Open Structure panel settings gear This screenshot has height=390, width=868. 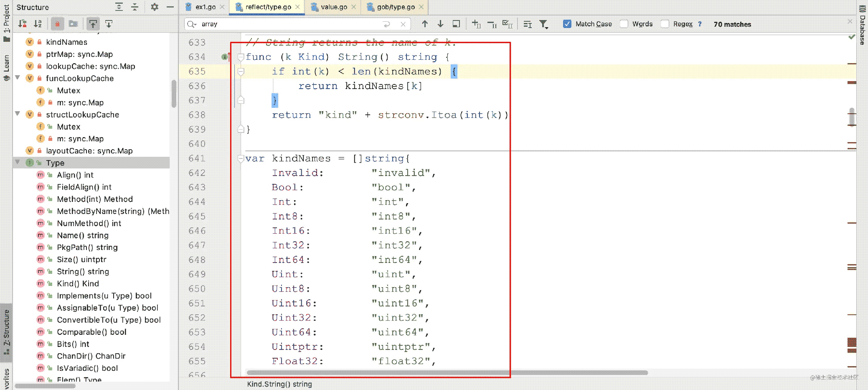(155, 7)
